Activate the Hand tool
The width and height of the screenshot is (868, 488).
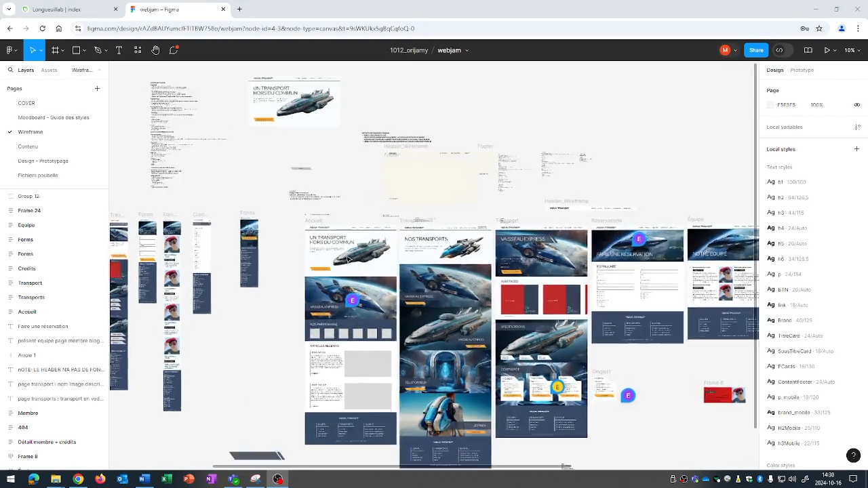[x=155, y=50]
